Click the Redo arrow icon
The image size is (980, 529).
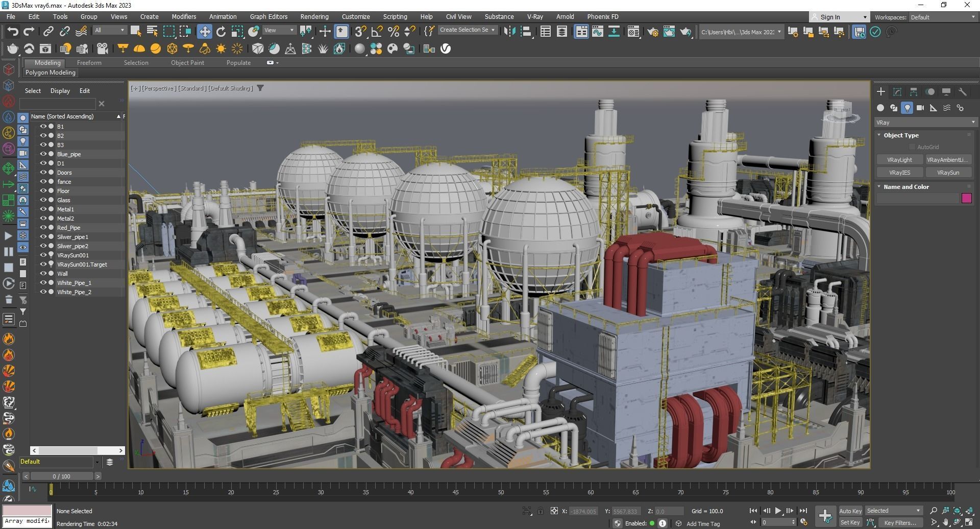(x=29, y=32)
